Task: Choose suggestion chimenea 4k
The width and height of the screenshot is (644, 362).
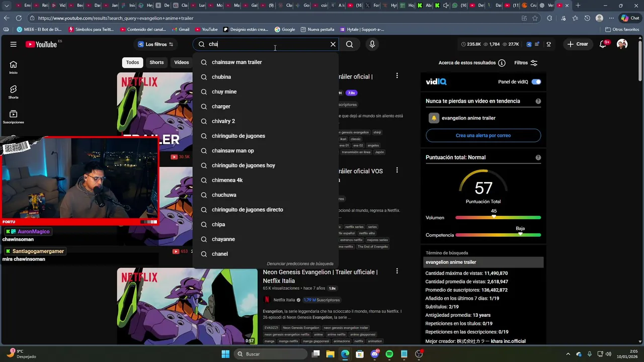Action: (266, 180)
